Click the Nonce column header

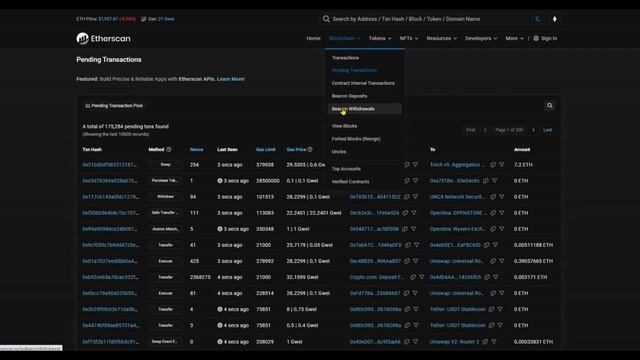click(x=196, y=149)
